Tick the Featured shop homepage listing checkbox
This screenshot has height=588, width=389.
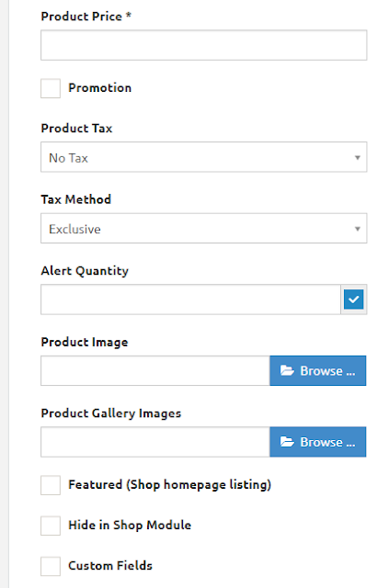51,485
